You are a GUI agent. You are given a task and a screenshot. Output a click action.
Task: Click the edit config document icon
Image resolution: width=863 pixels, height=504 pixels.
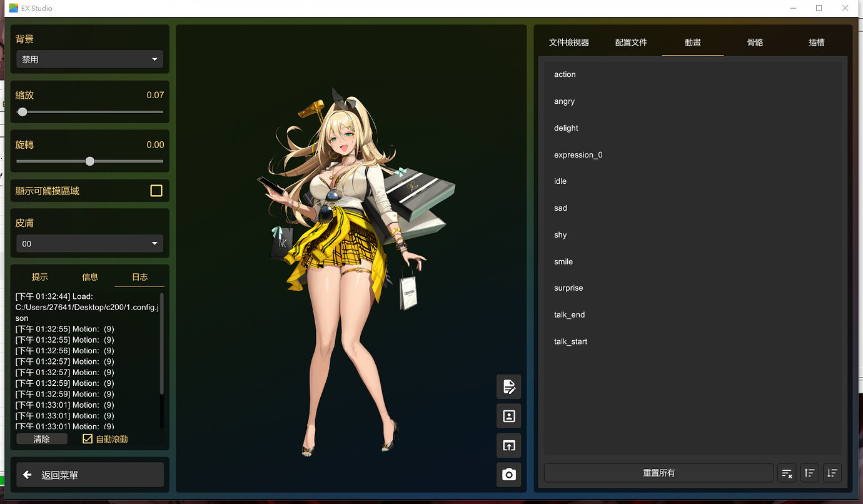(x=508, y=386)
